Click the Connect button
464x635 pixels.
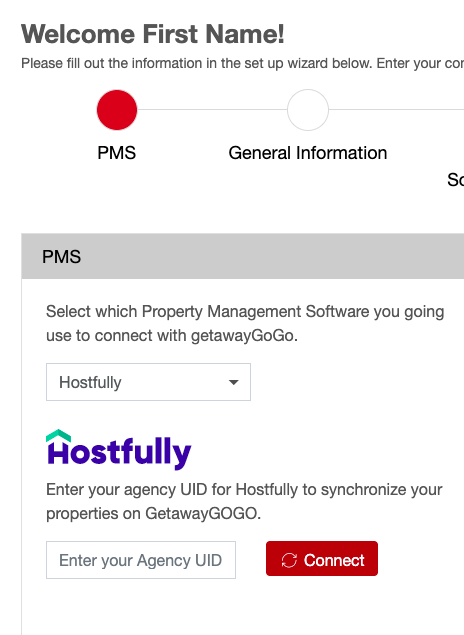click(322, 558)
